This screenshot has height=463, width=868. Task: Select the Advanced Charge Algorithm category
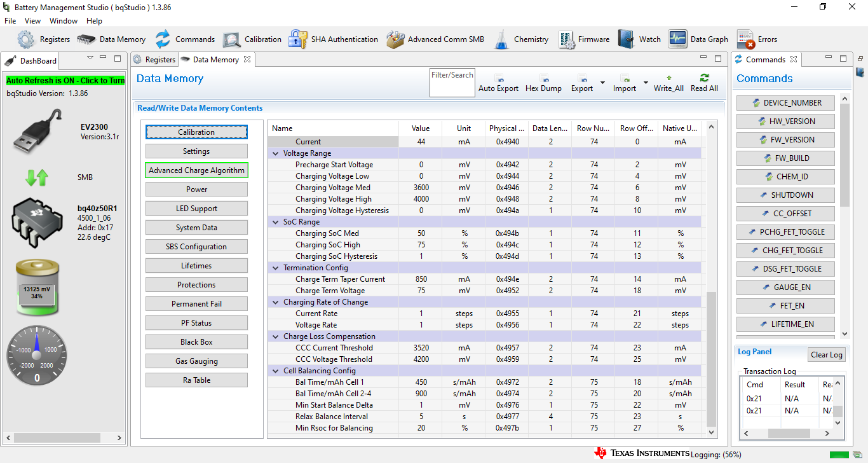196,170
